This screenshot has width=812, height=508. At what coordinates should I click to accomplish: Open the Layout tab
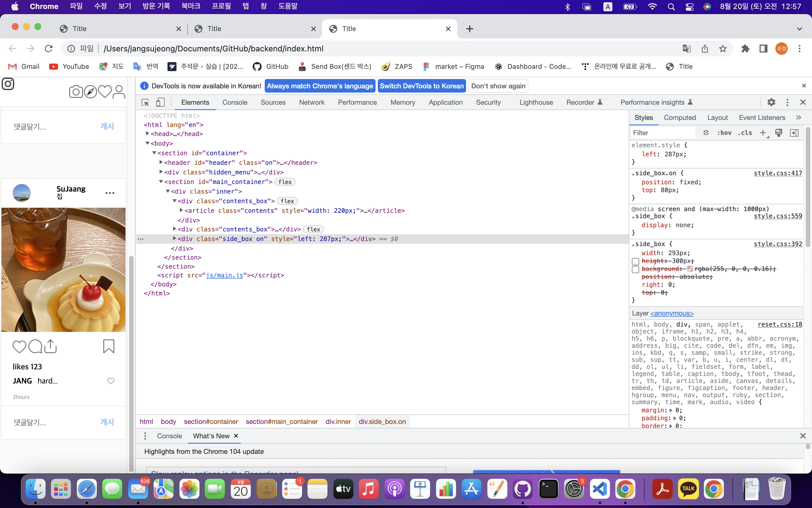coord(717,118)
